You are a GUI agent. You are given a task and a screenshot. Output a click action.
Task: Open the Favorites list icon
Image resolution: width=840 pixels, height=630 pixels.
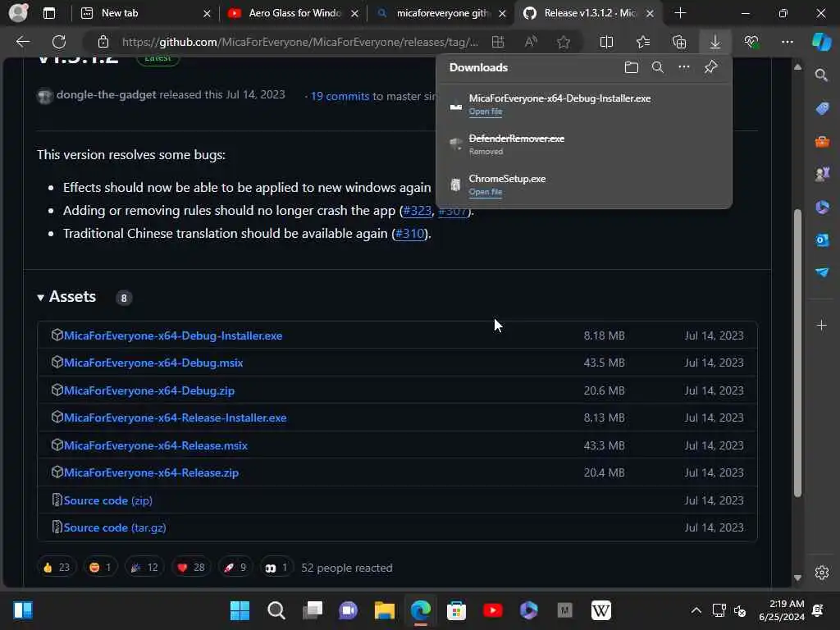click(x=643, y=42)
